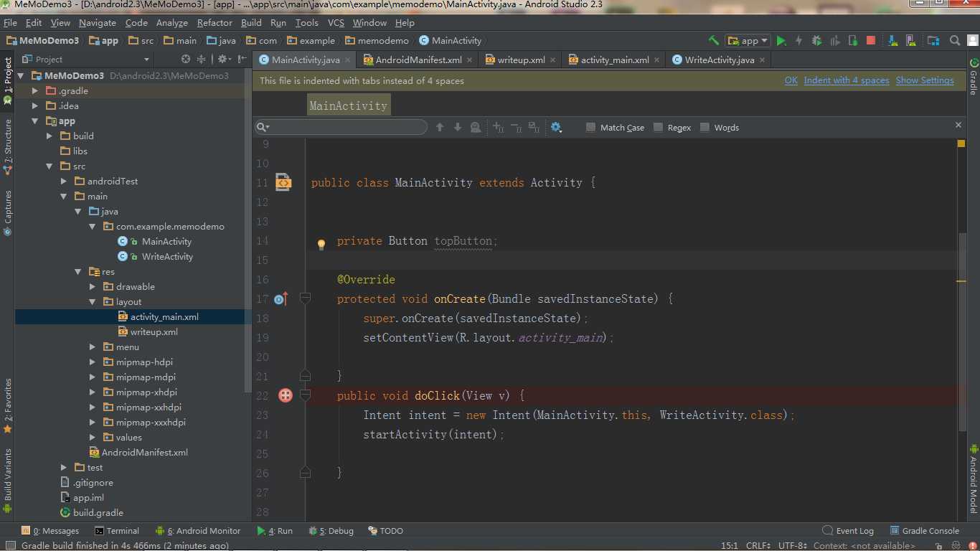Screen dimensions: 980x551
Task: Open the Android Monitor tool window
Action: pos(197,531)
